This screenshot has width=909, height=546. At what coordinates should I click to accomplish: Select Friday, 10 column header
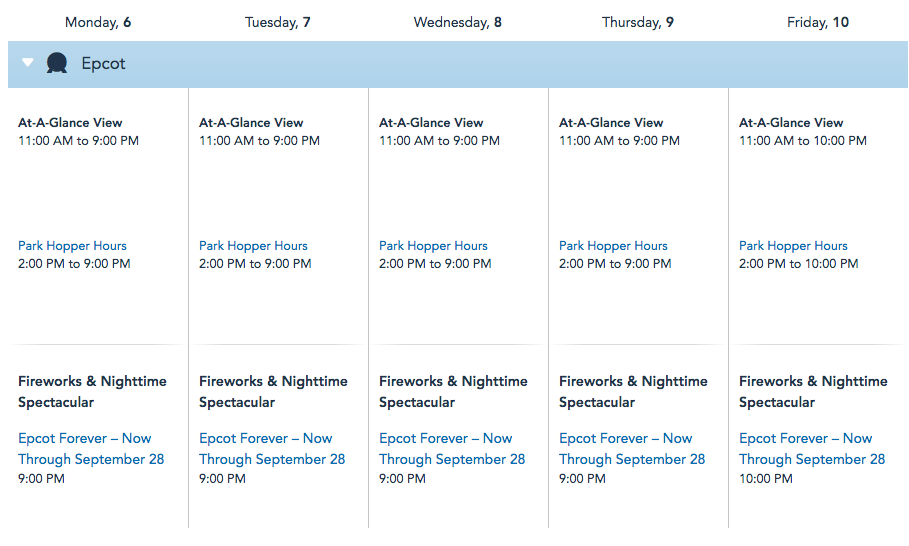point(818,22)
